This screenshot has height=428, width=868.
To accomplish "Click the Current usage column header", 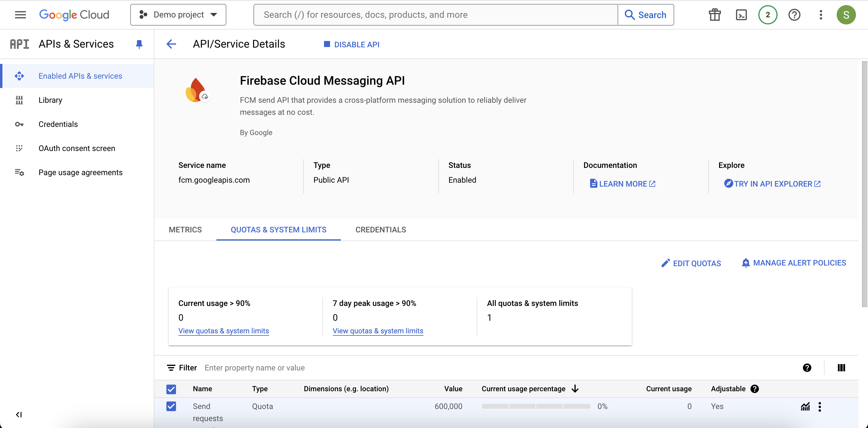I will coord(668,389).
